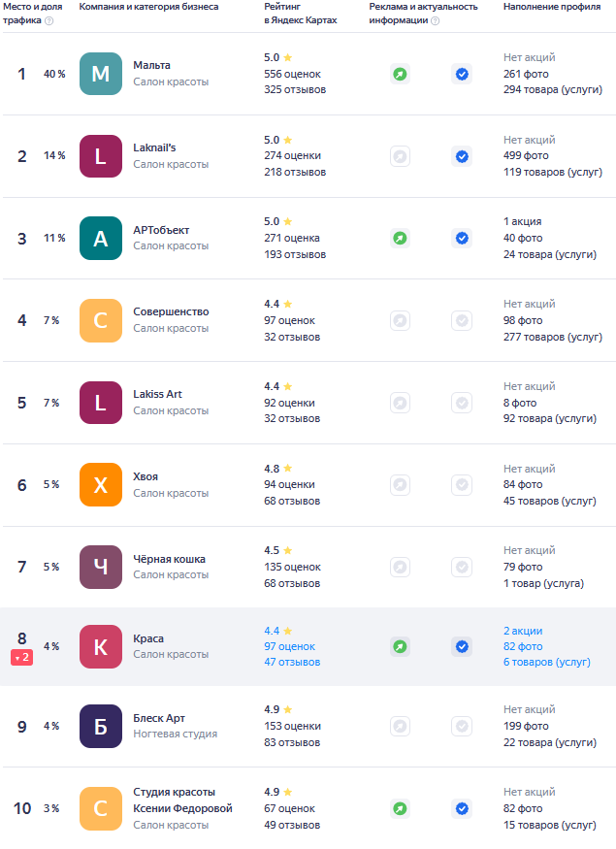
Task: Click the company name 'АРТобъект'
Action: click(161, 230)
